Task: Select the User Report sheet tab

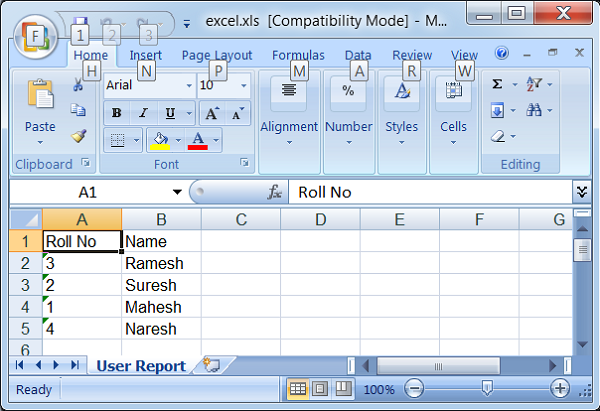Action: [x=140, y=366]
